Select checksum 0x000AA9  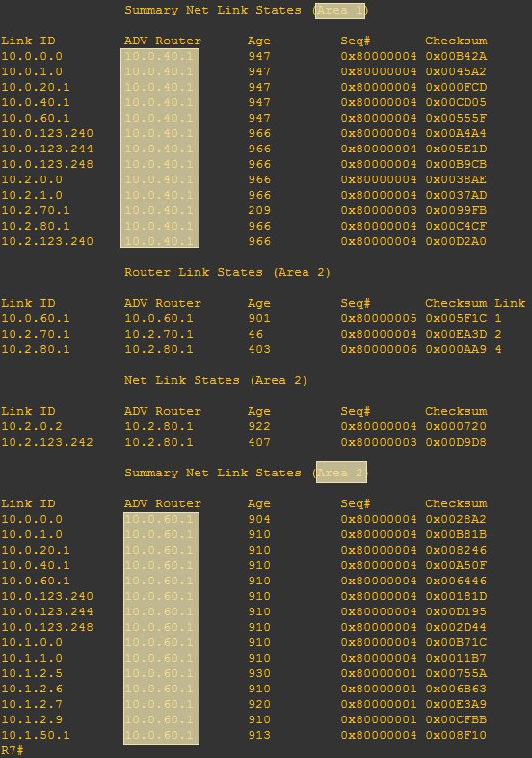(456, 349)
